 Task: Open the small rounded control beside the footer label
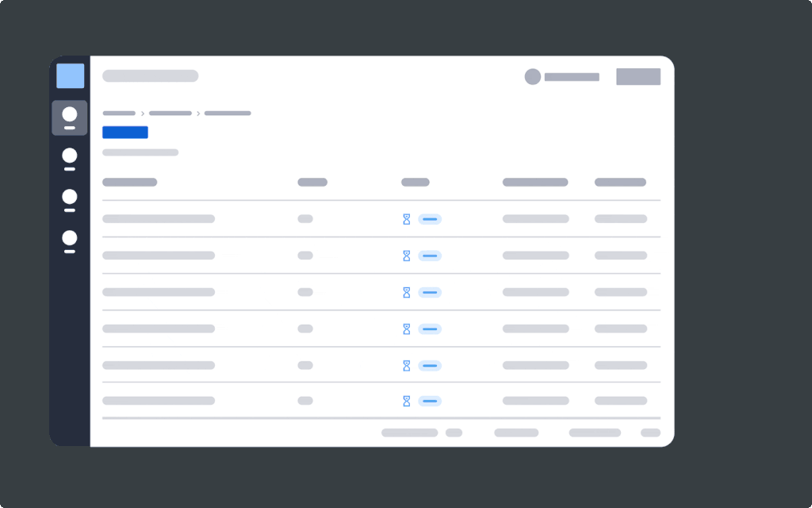[454, 433]
